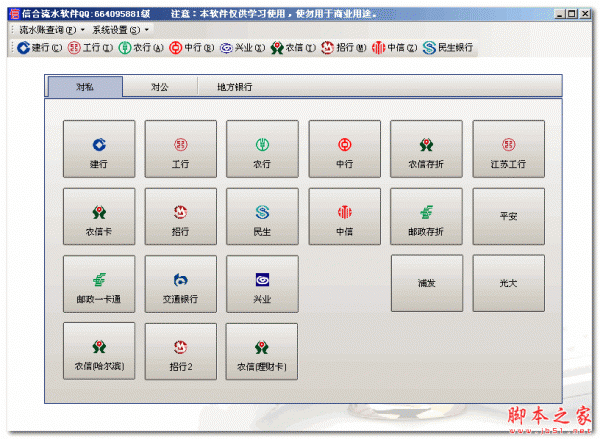Viewport: 600px width, 439px height.
Task: Open the 农信存折 tile
Action: (426, 149)
